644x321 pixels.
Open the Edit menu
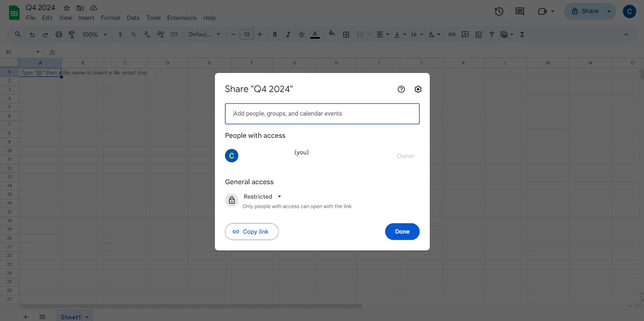[x=47, y=18]
